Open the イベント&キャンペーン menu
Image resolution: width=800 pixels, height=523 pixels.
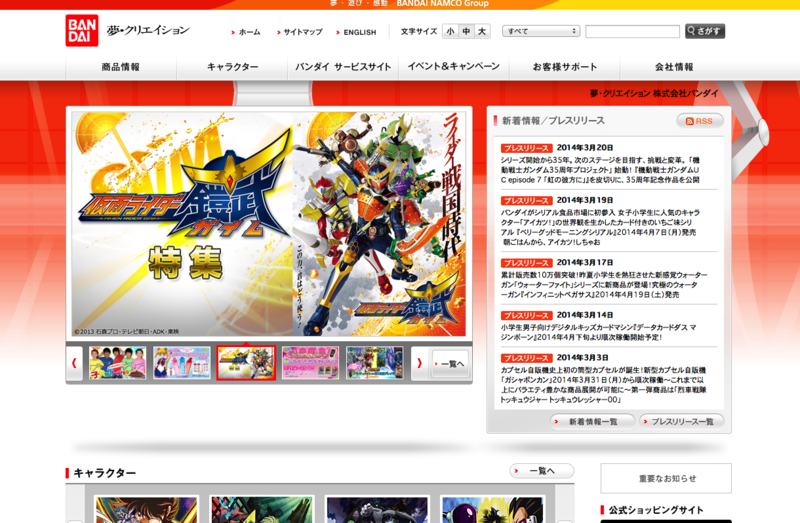pos(454,67)
